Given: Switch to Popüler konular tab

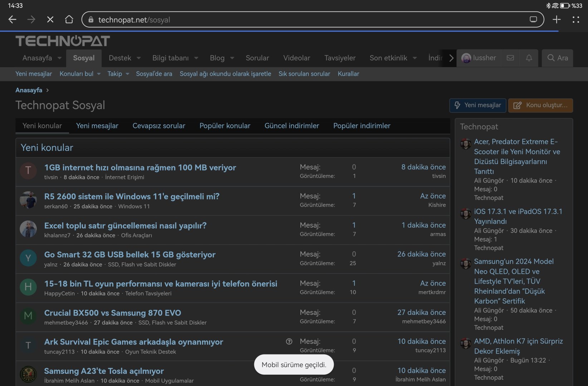Looking at the screenshot, I should pyautogui.click(x=225, y=126).
